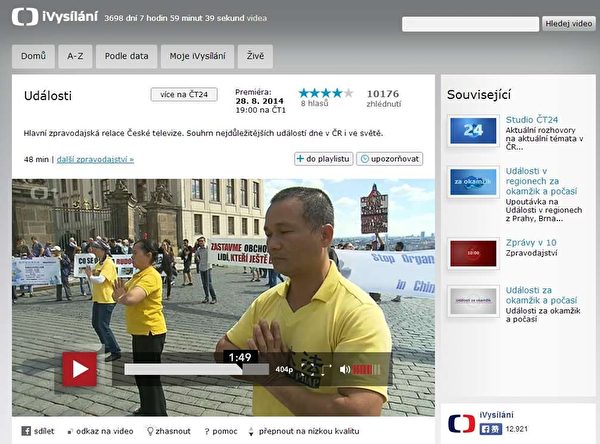Share via the Facebook 'sdílet' icon

[x=25, y=432]
